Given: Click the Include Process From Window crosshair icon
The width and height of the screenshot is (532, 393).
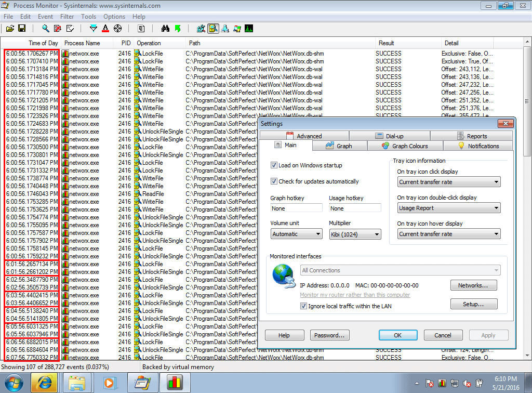Looking at the screenshot, I should (118, 29).
